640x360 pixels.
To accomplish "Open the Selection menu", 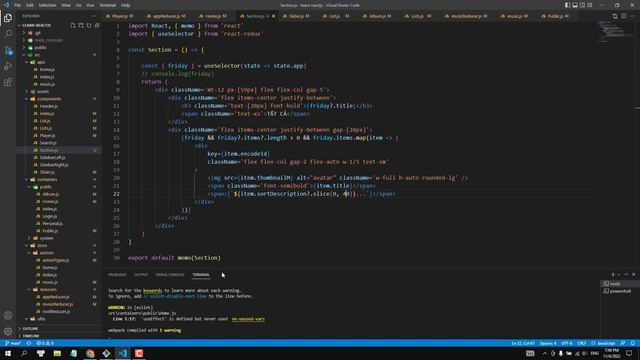I will tap(47, 5).
